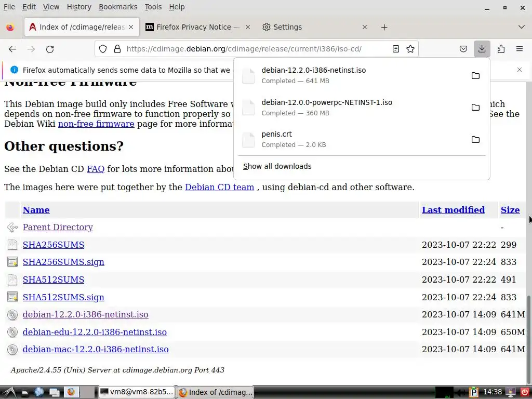Open the View menu
Image resolution: width=532 pixels, height=399 pixels.
pos(51,7)
